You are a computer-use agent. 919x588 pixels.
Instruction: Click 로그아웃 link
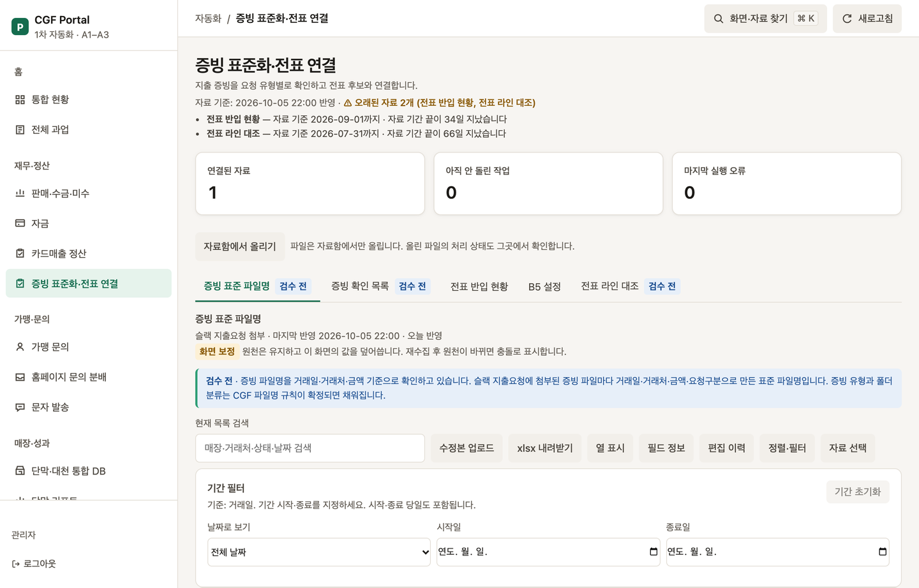pos(34,564)
